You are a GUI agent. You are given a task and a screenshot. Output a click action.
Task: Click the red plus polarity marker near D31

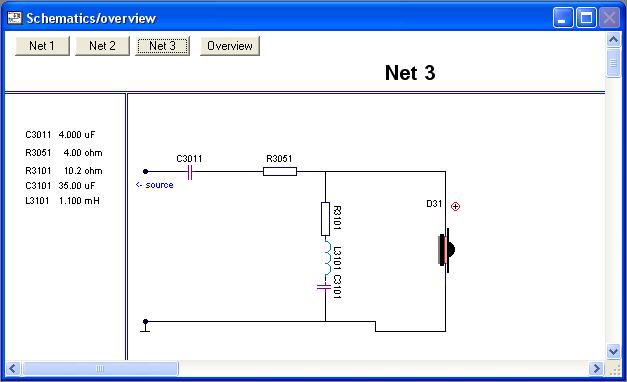pyautogui.click(x=455, y=206)
